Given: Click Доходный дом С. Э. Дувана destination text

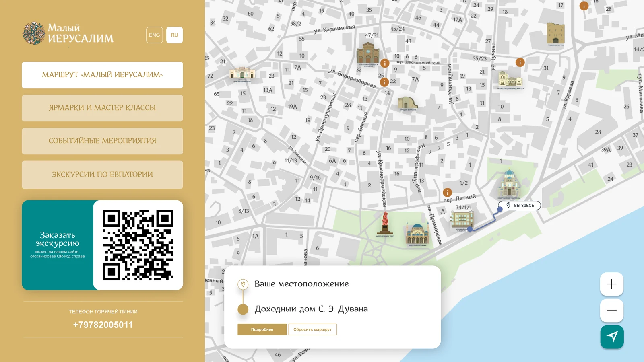Looking at the screenshot, I should point(311,309).
